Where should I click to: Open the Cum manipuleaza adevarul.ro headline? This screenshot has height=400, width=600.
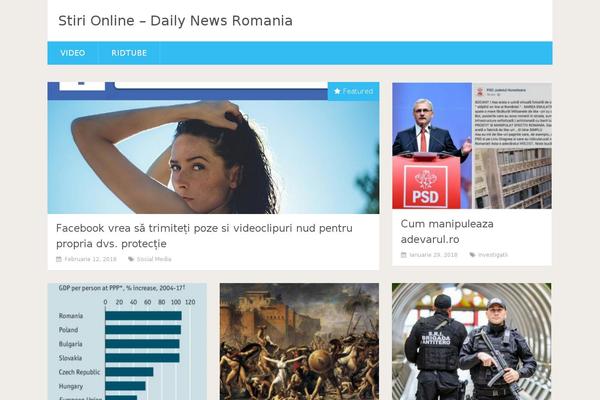tap(447, 231)
